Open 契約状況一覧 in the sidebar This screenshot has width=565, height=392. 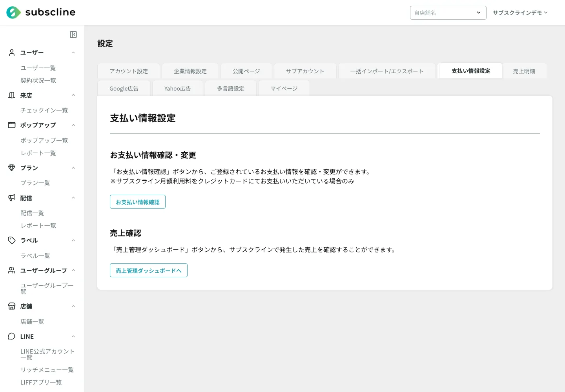(x=38, y=80)
